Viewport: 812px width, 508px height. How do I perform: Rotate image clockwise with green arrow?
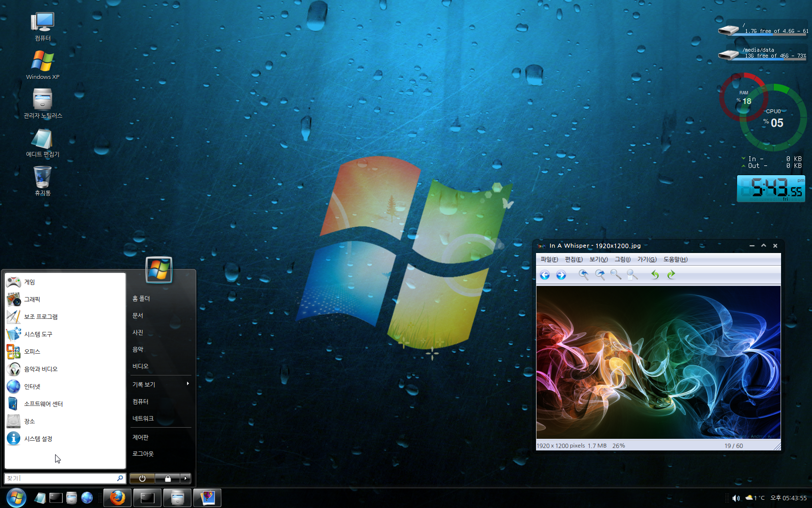coord(671,275)
